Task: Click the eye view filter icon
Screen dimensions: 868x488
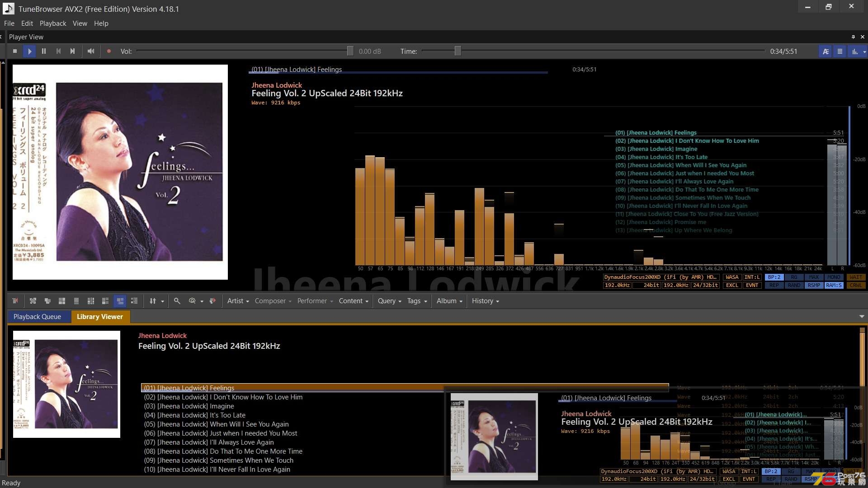Action: [x=192, y=301]
